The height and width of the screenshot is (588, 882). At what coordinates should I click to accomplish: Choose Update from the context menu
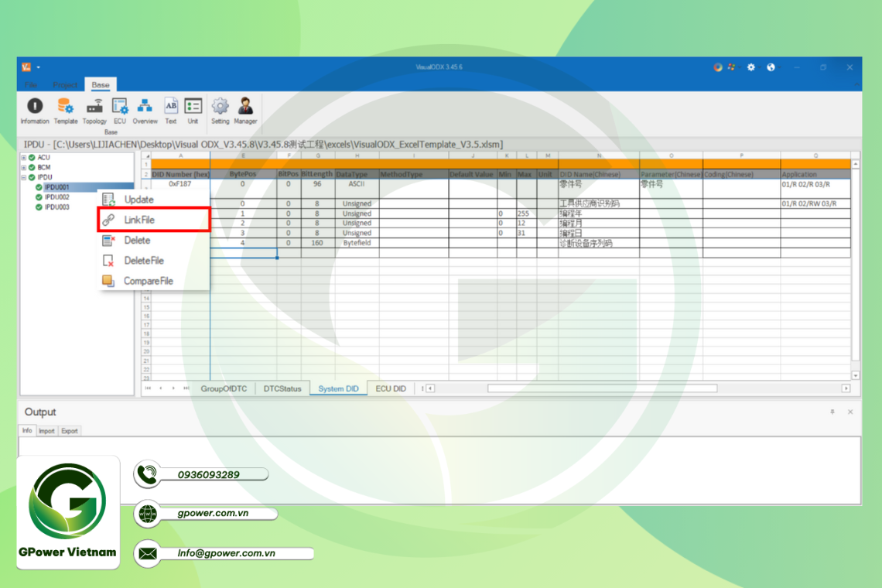(x=153, y=199)
